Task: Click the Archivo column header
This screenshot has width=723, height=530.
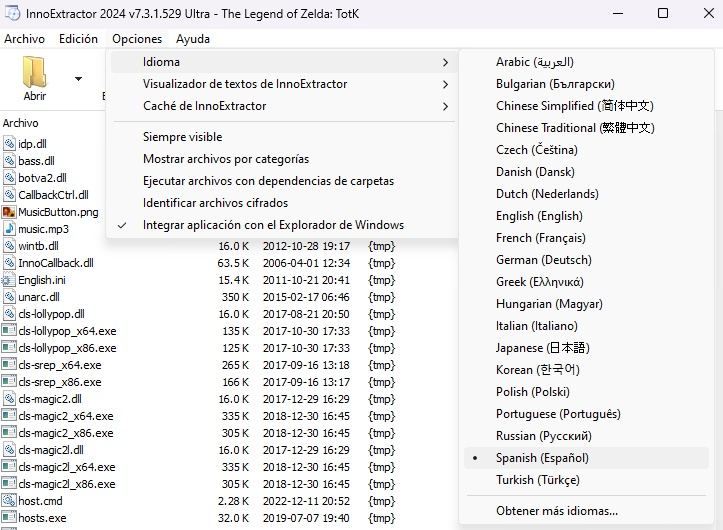Action: pyautogui.click(x=21, y=123)
